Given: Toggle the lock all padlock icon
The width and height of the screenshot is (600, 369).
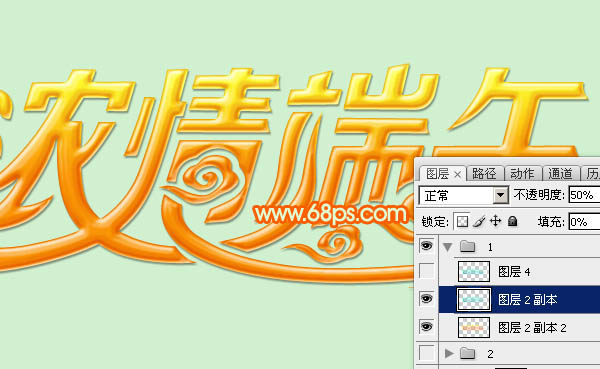Looking at the screenshot, I should [x=512, y=221].
